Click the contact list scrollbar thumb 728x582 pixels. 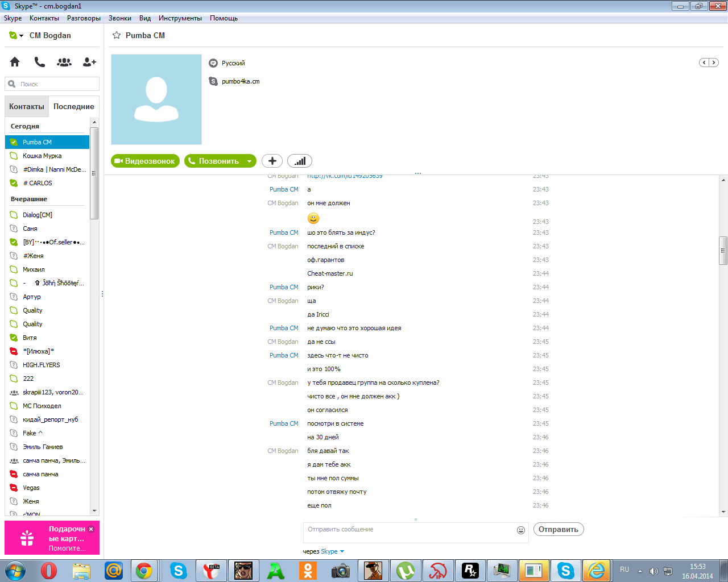(x=94, y=173)
